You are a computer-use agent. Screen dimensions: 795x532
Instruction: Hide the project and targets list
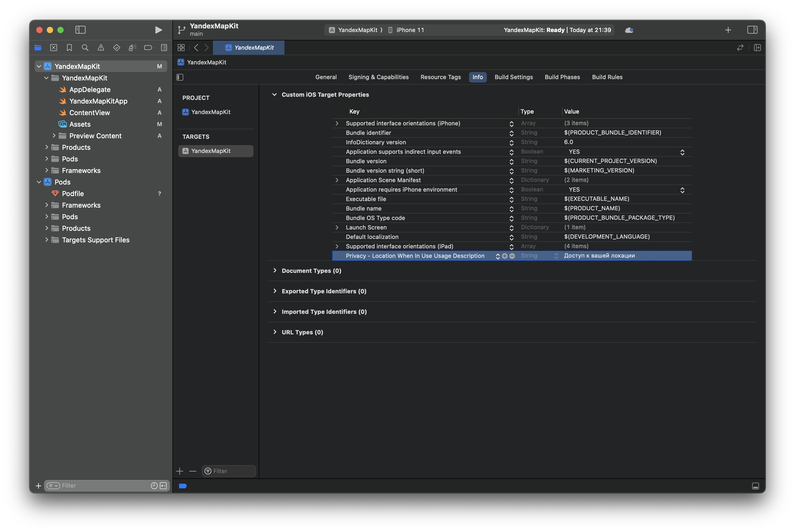(180, 77)
